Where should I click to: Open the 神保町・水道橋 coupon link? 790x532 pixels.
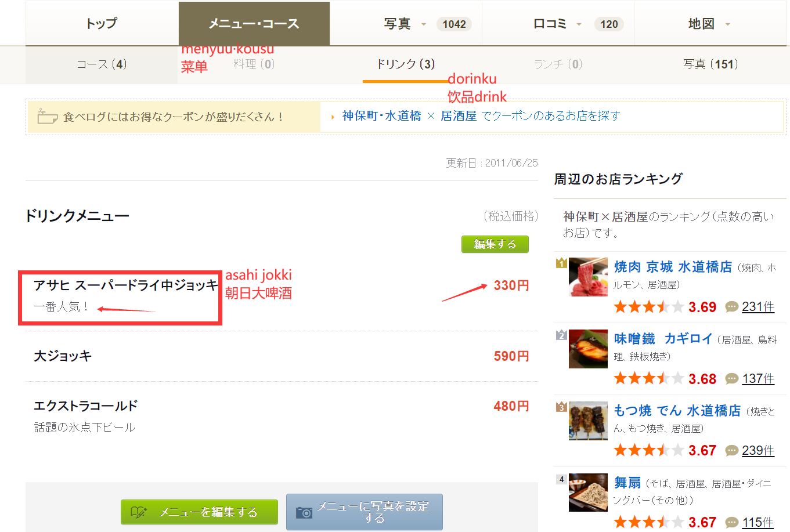381,116
